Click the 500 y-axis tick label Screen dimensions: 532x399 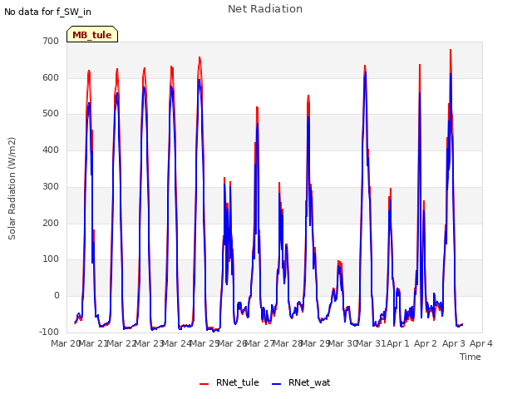(x=51, y=114)
